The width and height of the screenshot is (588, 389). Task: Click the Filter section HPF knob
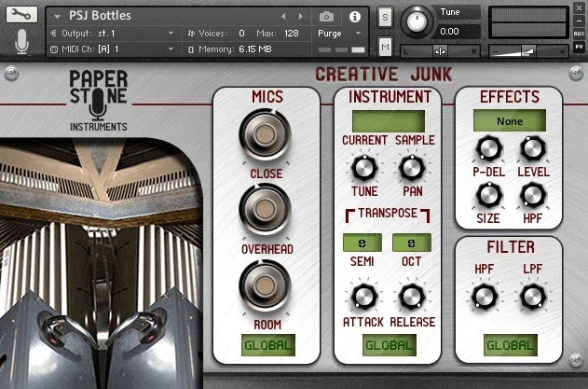[485, 297]
